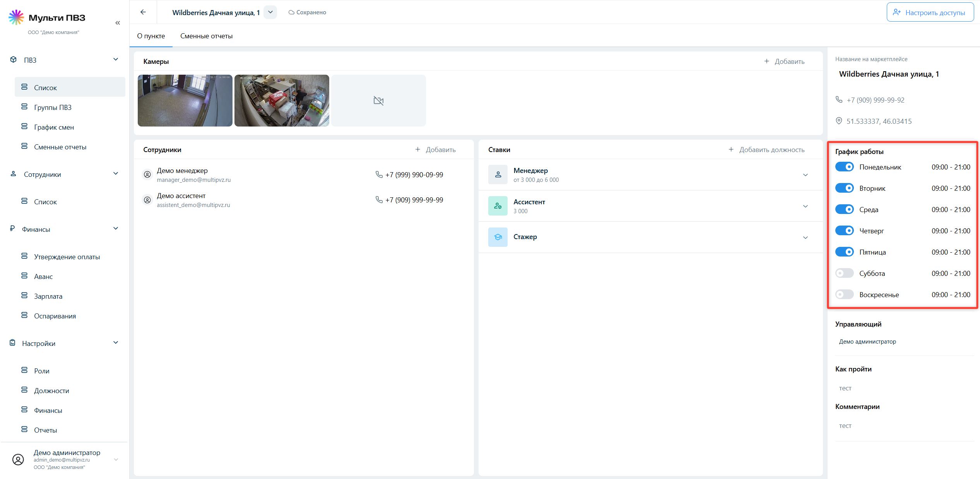Click the user avatar icon at bottom left
This screenshot has height=479, width=980.
coord(18,460)
